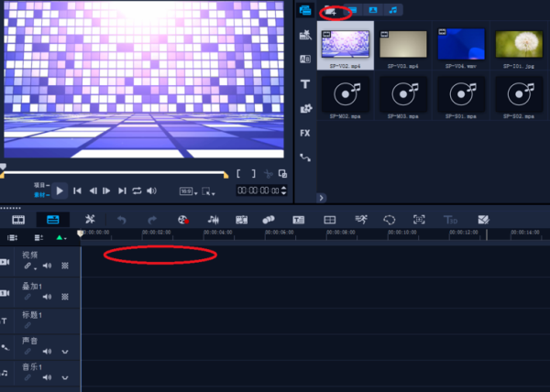Open the FX filters library
The height and width of the screenshot is (392, 550).
tap(305, 133)
